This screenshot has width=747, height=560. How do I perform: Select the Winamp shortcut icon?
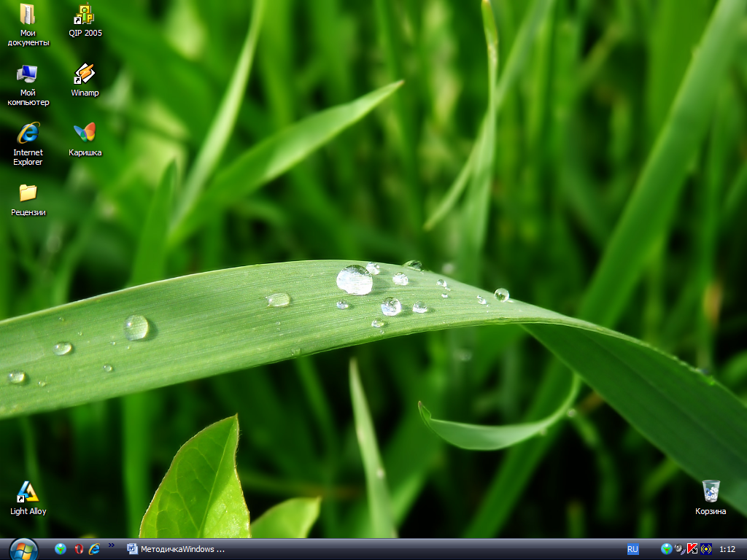click(85, 80)
